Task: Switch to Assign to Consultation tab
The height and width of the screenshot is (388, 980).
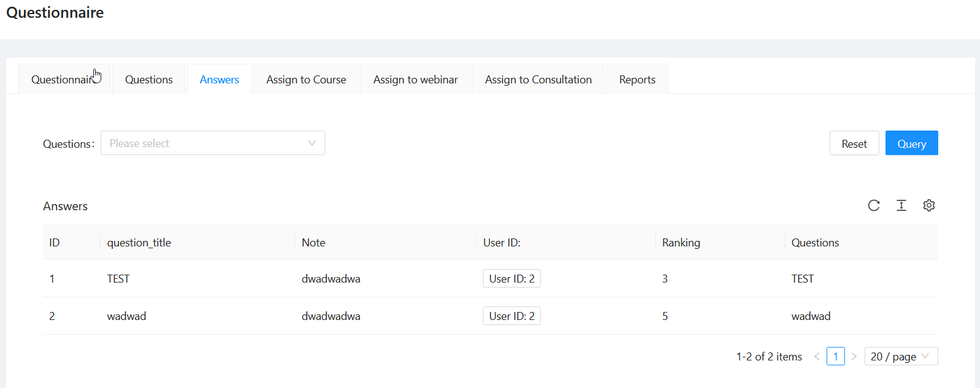Action: (538, 79)
